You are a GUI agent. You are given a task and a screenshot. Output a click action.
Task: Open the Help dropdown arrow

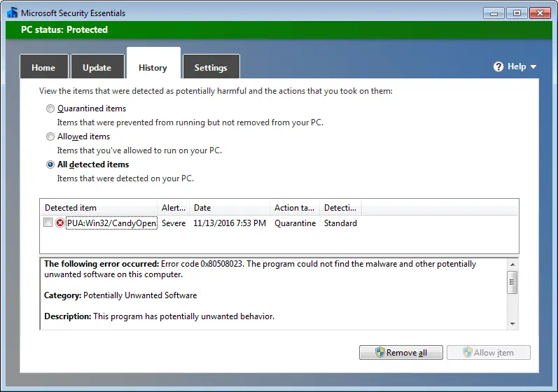[x=533, y=67]
